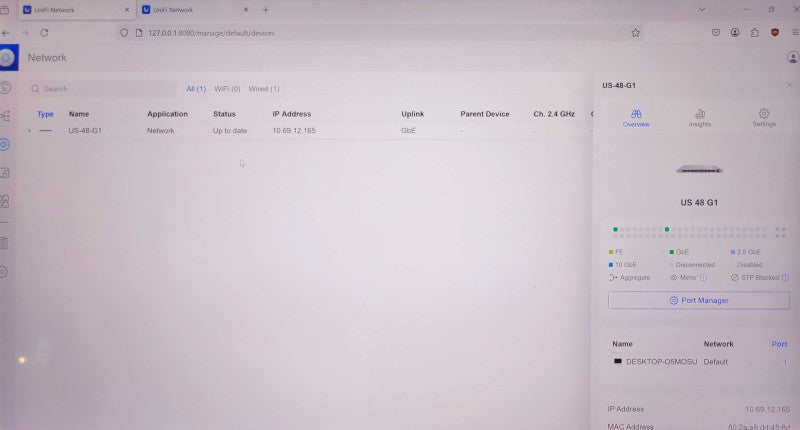Click the red uBlock shield extension icon
This screenshot has width=800, height=430.
775,33
